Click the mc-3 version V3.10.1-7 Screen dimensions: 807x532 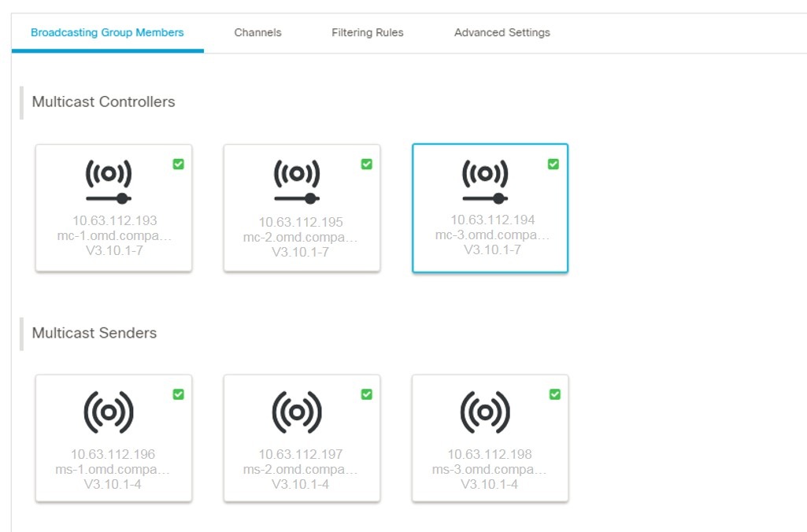[493, 250]
